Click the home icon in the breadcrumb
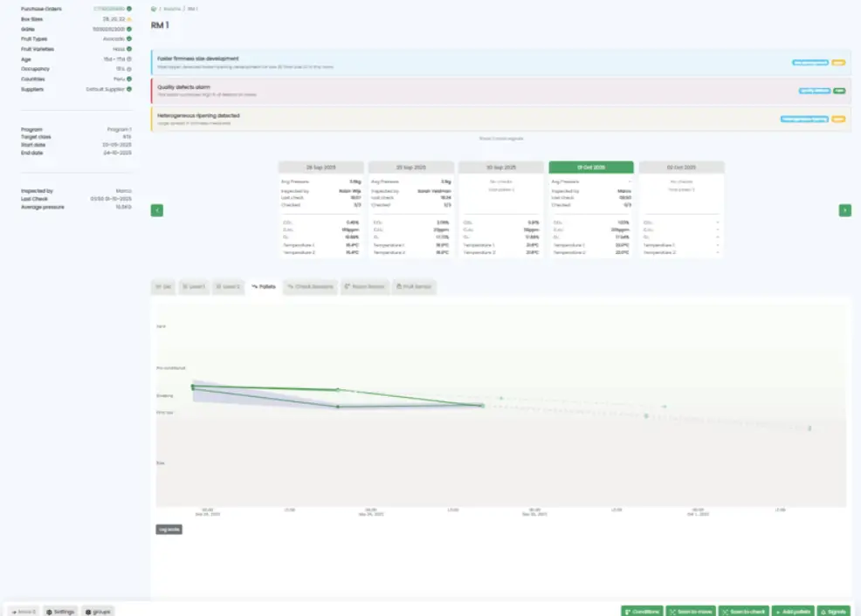861x616 pixels. pyautogui.click(x=154, y=9)
